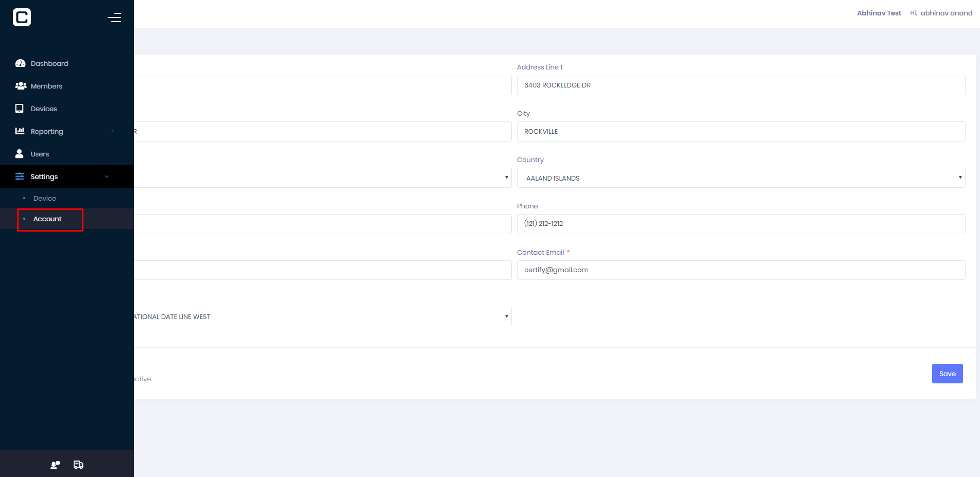Collapse the sidebar with the hamburger icon
Screen dimensions: 980x477
114,17
